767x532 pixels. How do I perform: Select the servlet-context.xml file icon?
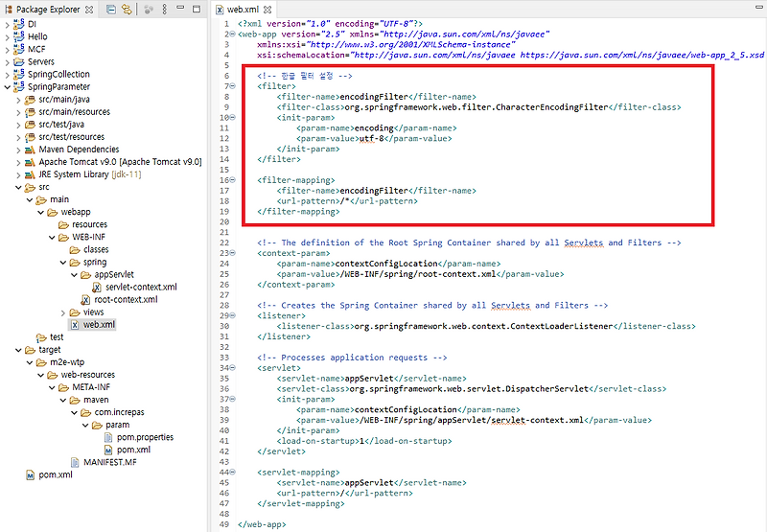coord(97,287)
